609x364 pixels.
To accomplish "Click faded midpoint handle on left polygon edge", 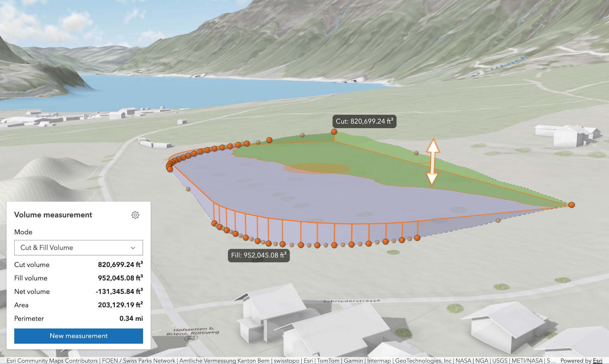I will [x=188, y=189].
